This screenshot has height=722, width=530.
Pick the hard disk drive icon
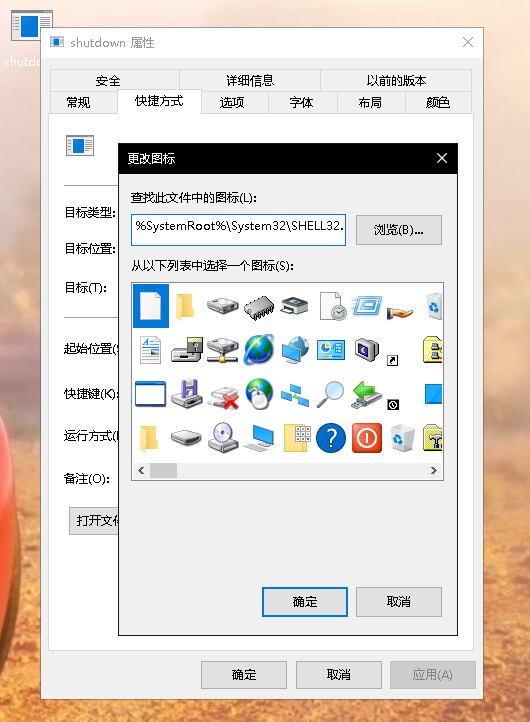pyautogui.click(x=222, y=306)
